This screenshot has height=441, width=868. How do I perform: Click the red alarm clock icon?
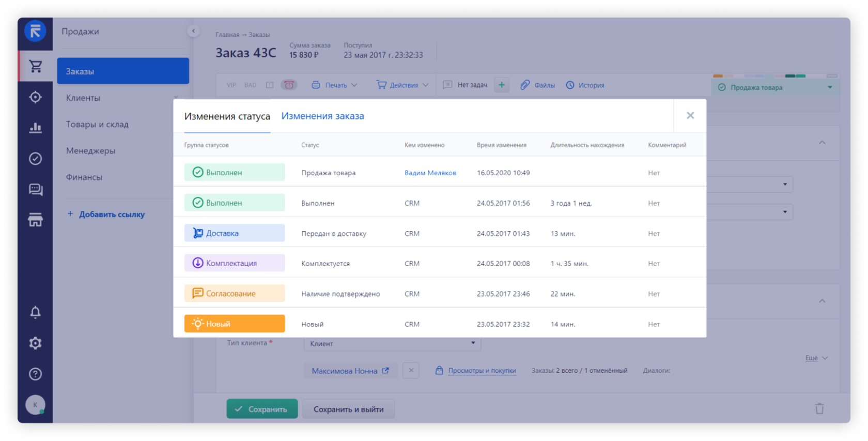(289, 85)
